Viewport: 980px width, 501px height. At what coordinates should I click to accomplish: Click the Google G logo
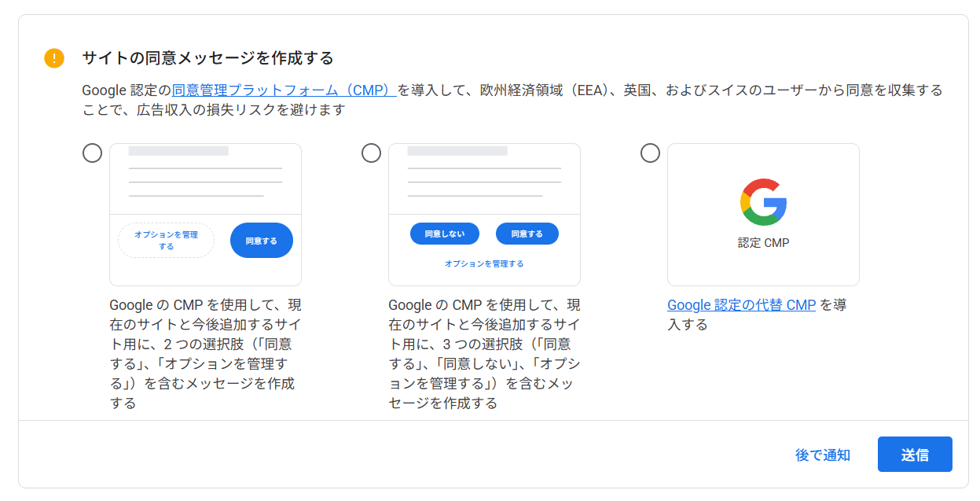pyautogui.click(x=763, y=202)
